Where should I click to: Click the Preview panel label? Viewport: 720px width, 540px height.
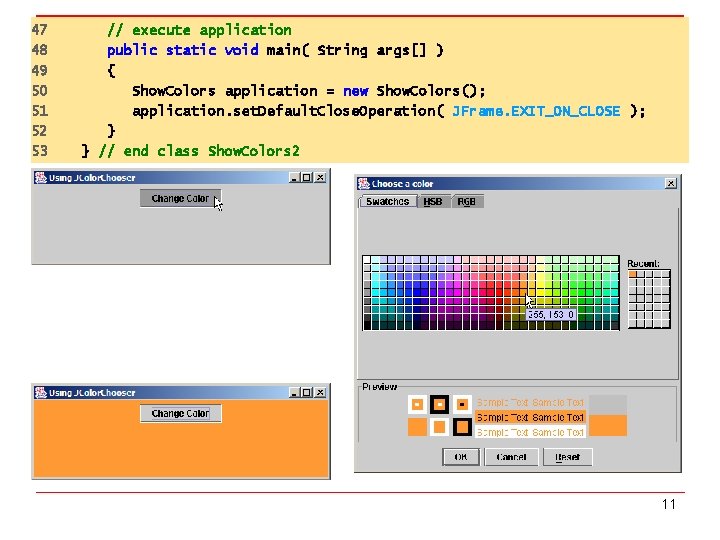380,387
